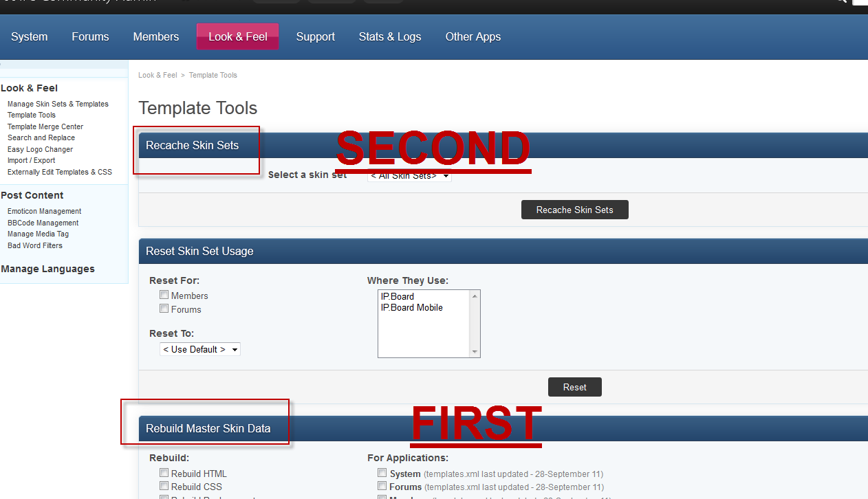Tick the Members checkbox under Reset For
The width and height of the screenshot is (868, 499).
click(x=164, y=295)
